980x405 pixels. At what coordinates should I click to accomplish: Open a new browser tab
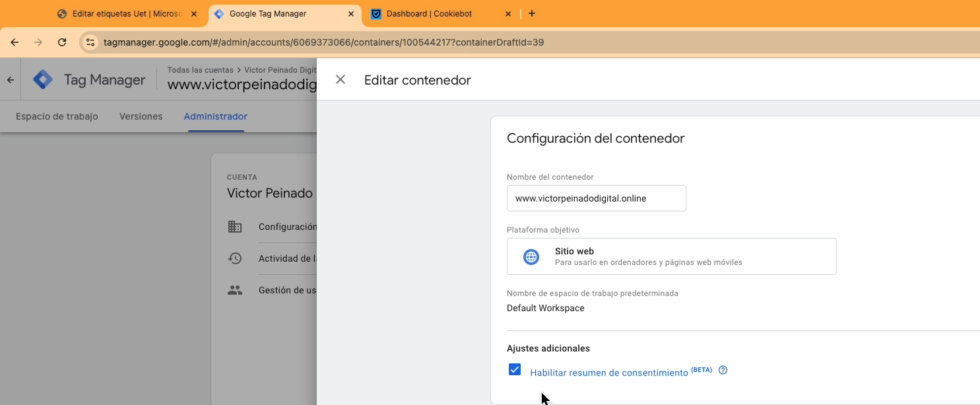532,13
